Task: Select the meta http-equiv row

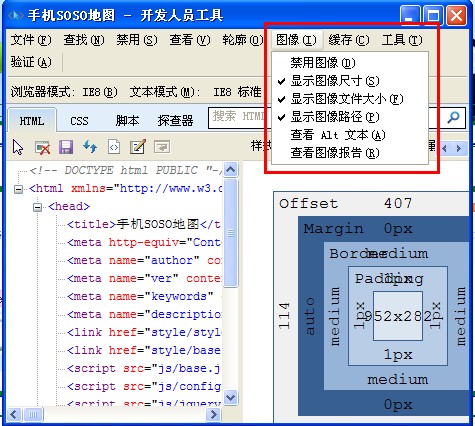Action: [144, 242]
